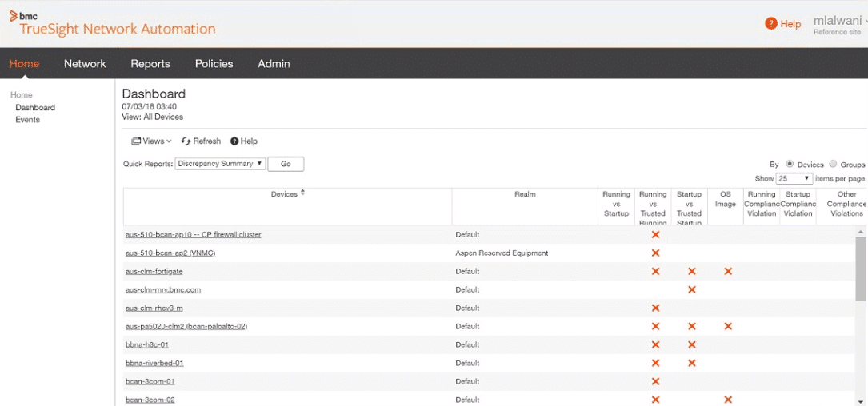
Task: Click the Views window icon
Action: tap(136, 141)
